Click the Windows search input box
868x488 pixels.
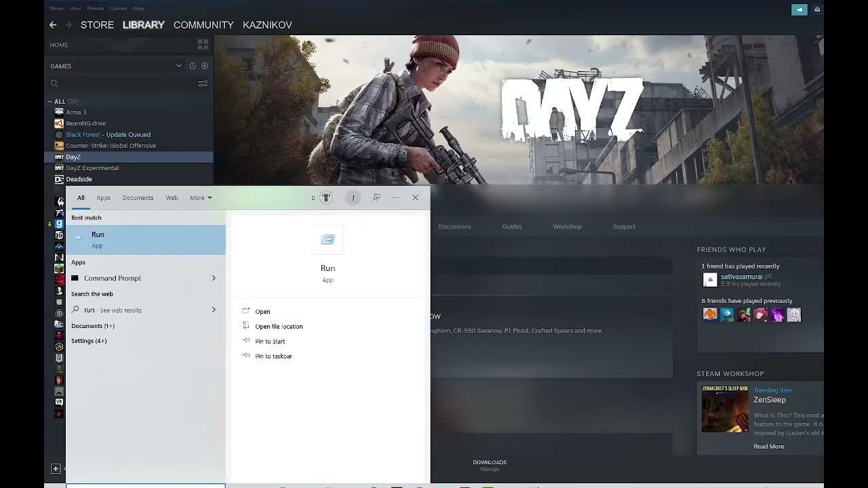146,485
